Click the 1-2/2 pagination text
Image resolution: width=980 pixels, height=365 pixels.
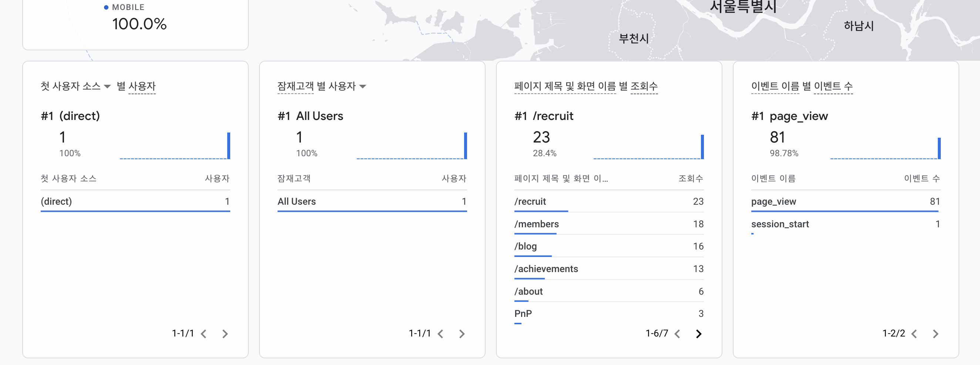pos(894,334)
